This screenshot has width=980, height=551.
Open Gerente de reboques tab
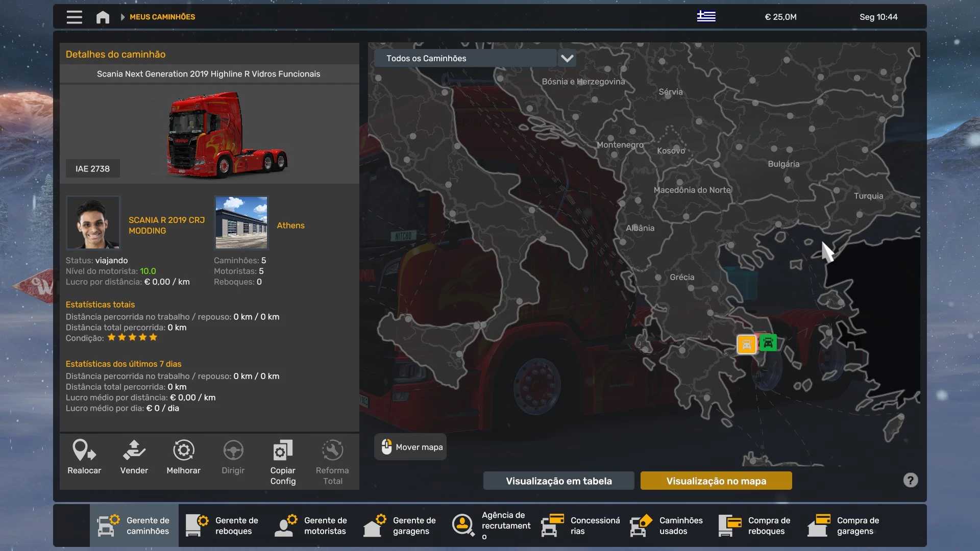click(x=223, y=525)
